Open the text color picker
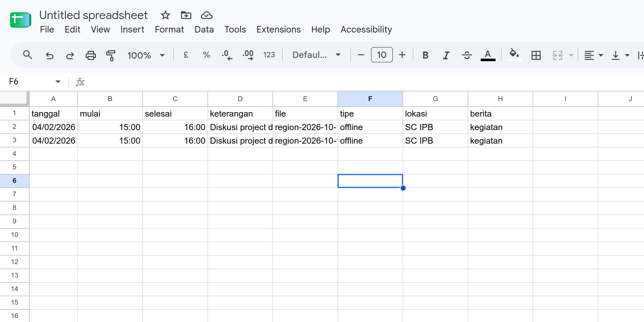Viewport: 644px width, 322px height. click(488, 55)
